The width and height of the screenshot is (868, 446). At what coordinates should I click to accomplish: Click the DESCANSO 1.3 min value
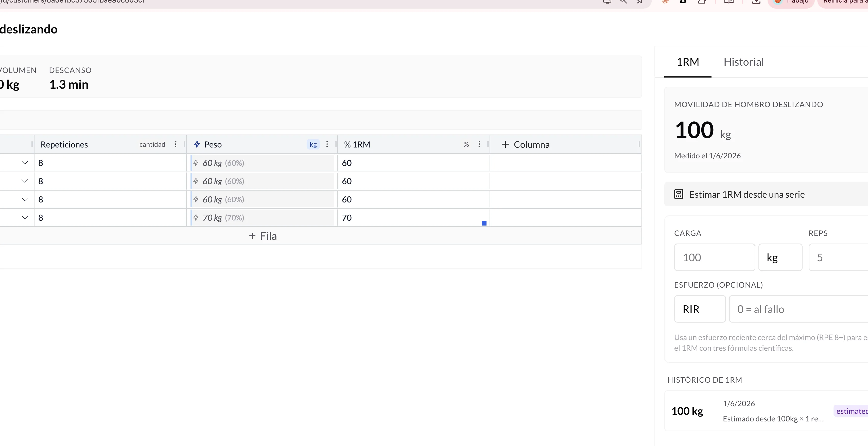(69, 84)
